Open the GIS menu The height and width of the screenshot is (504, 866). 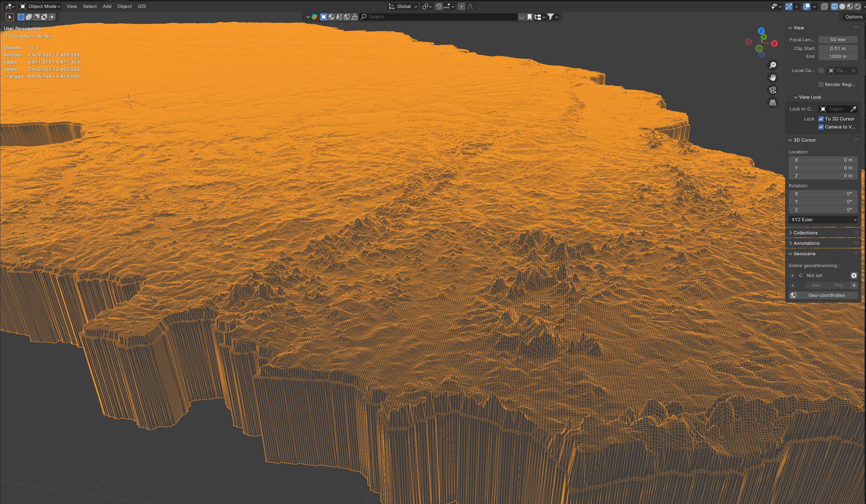(x=142, y=7)
